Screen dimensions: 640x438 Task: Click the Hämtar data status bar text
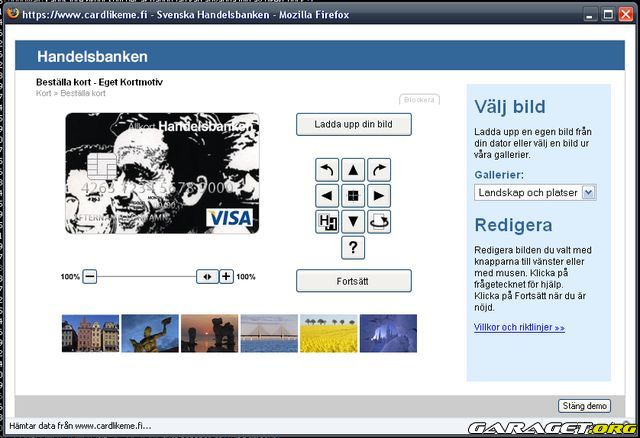pyautogui.click(x=80, y=426)
